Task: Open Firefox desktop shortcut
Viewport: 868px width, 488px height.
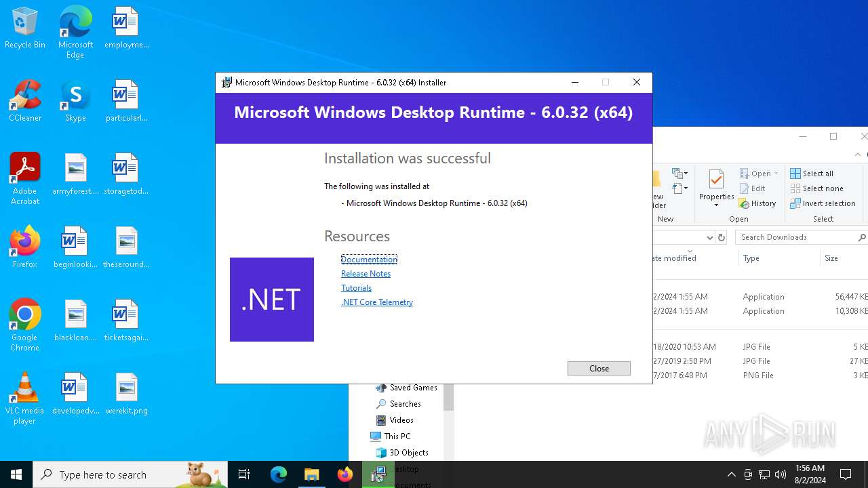Action: (x=25, y=247)
